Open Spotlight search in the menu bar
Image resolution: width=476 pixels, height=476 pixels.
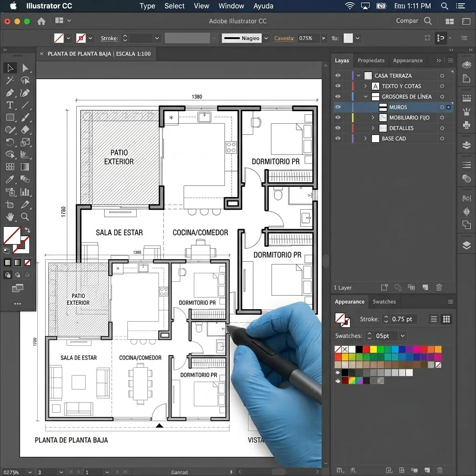pos(444,6)
